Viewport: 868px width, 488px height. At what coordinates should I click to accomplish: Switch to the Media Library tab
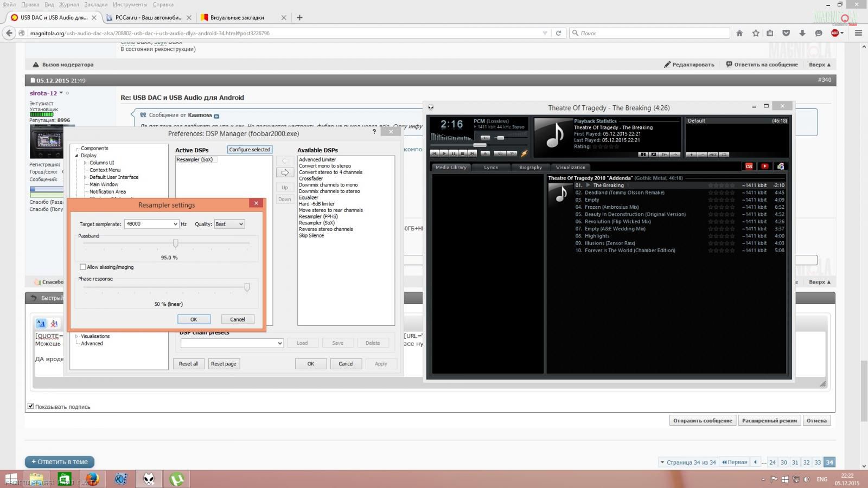pyautogui.click(x=451, y=168)
